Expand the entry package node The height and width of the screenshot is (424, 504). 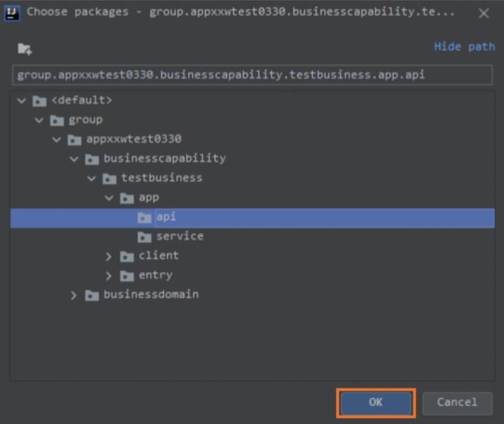[109, 276]
